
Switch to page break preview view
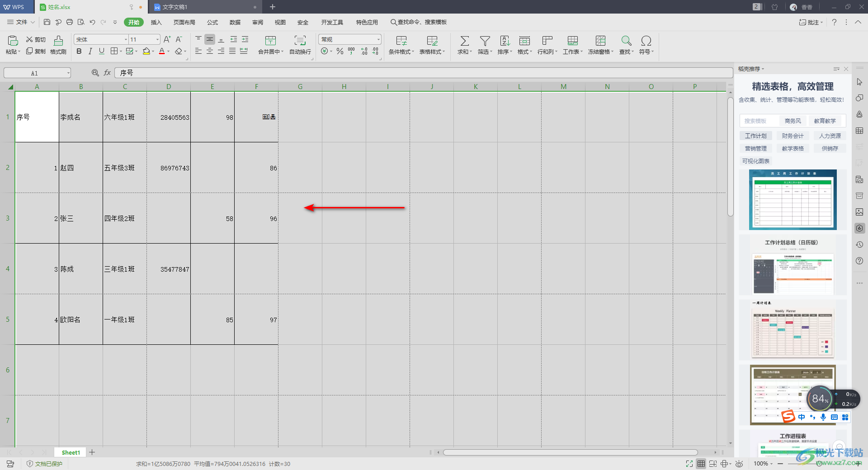pos(713,464)
